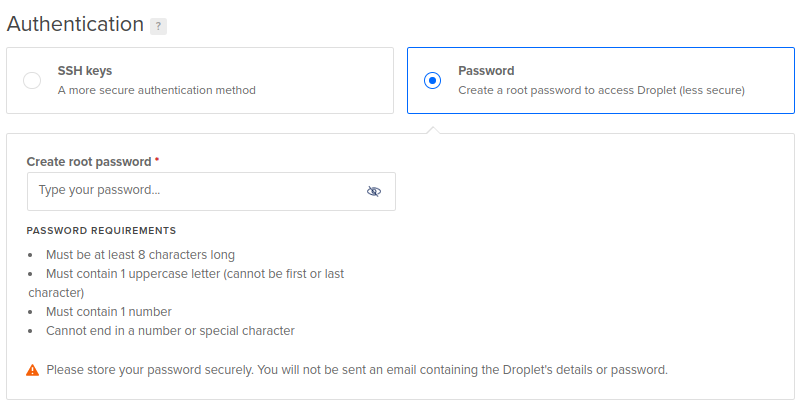Click the SSH keys option title
Image resolution: width=806 pixels, height=417 pixels.
[85, 71]
